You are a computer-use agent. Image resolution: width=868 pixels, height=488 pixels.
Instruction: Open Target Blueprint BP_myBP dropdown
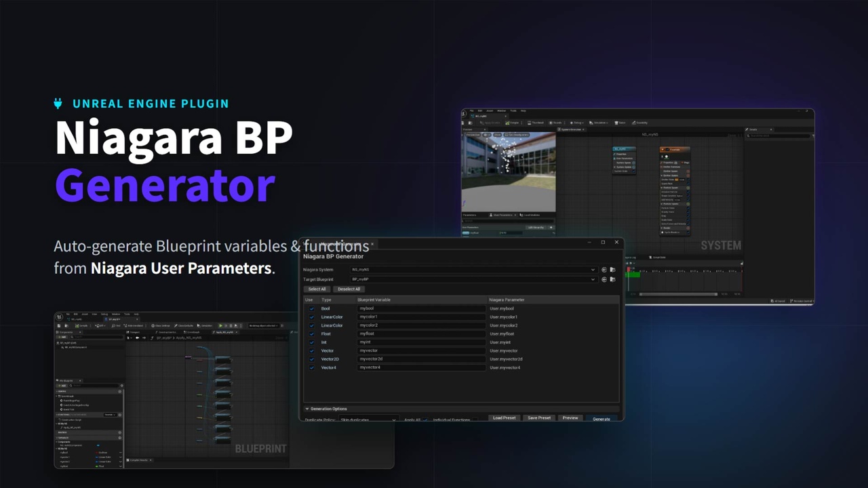pos(474,279)
